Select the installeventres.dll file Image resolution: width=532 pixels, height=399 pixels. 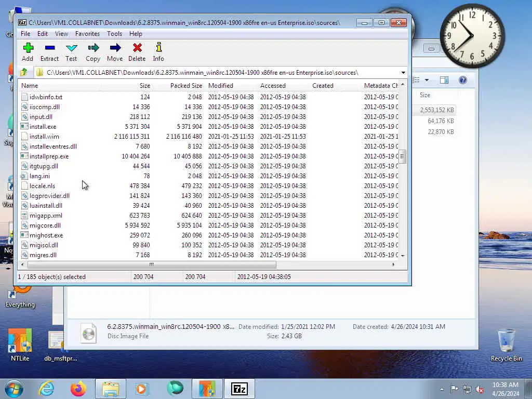coord(53,146)
